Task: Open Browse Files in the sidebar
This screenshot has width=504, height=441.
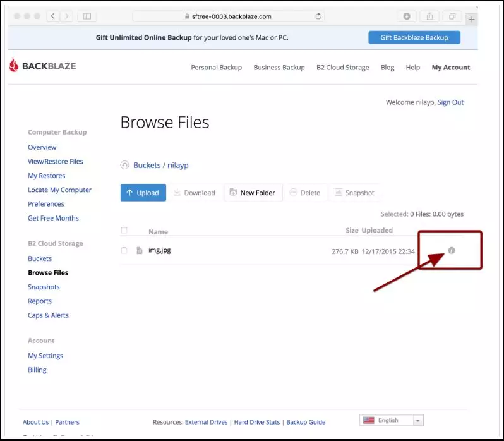Action: pos(48,272)
